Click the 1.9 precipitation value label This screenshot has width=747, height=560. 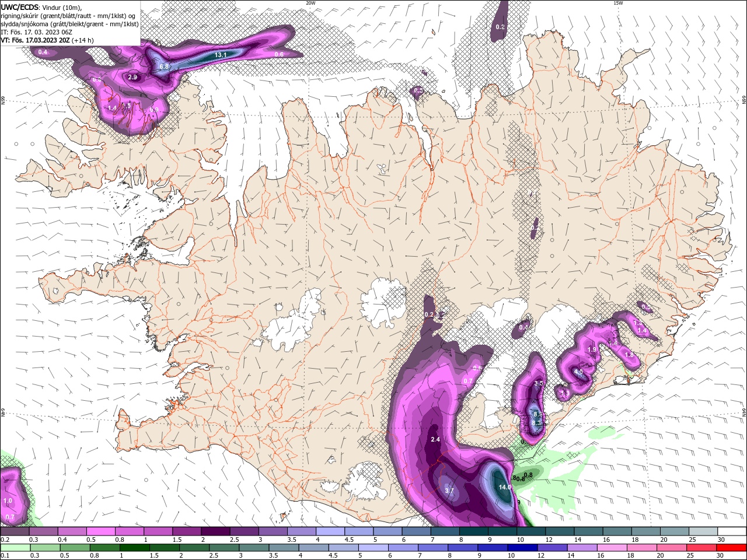(592, 349)
